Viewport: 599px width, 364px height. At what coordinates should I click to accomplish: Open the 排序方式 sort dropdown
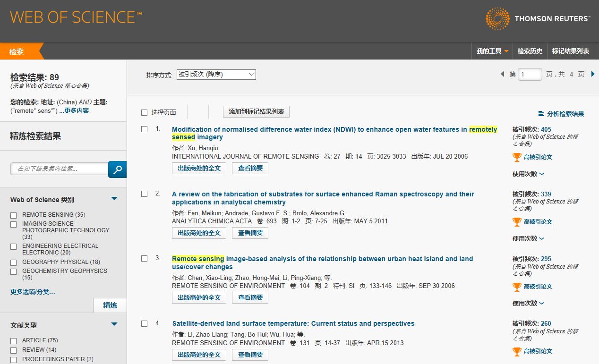pyautogui.click(x=216, y=75)
